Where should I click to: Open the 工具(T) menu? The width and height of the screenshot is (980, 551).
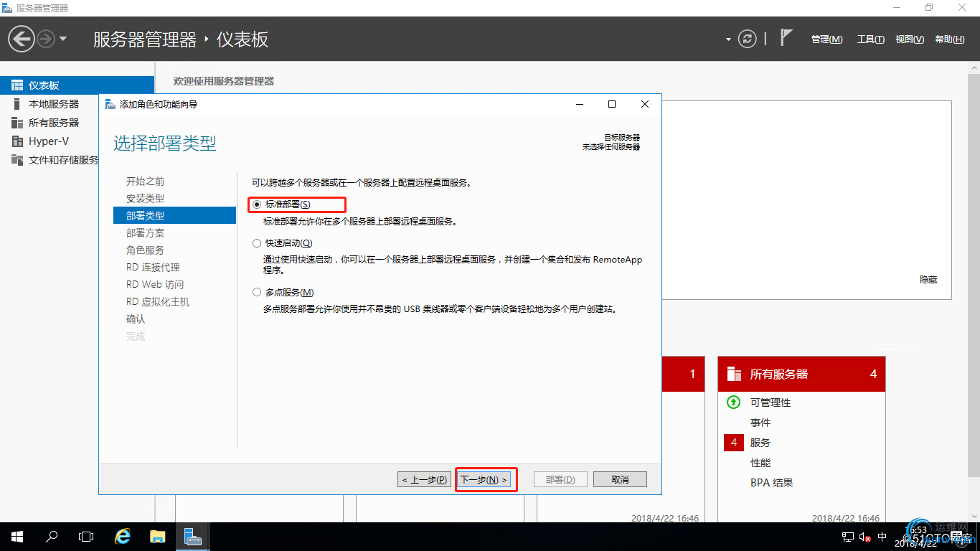(x=871, y=39)
